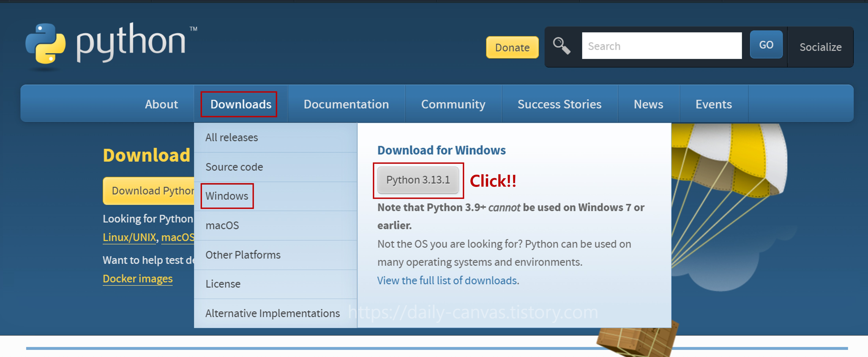
Task: Open the full list of downloads link
Action: pos(448,280)
